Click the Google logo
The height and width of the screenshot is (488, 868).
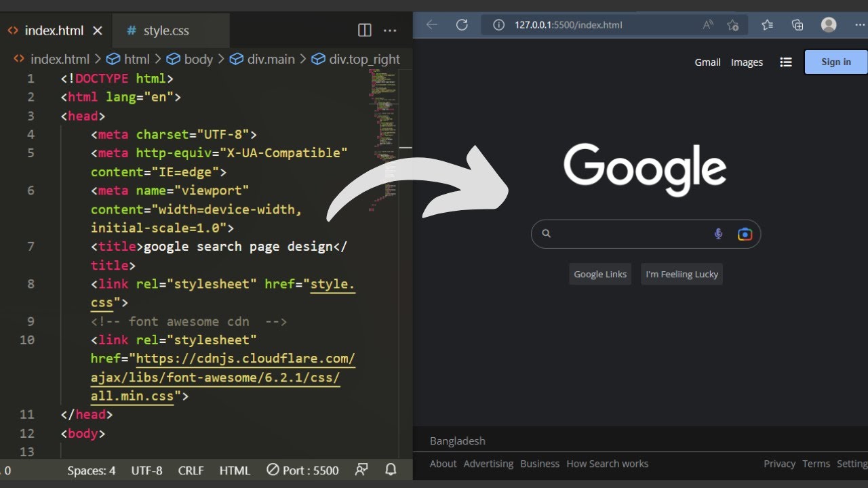coord(645,169)
